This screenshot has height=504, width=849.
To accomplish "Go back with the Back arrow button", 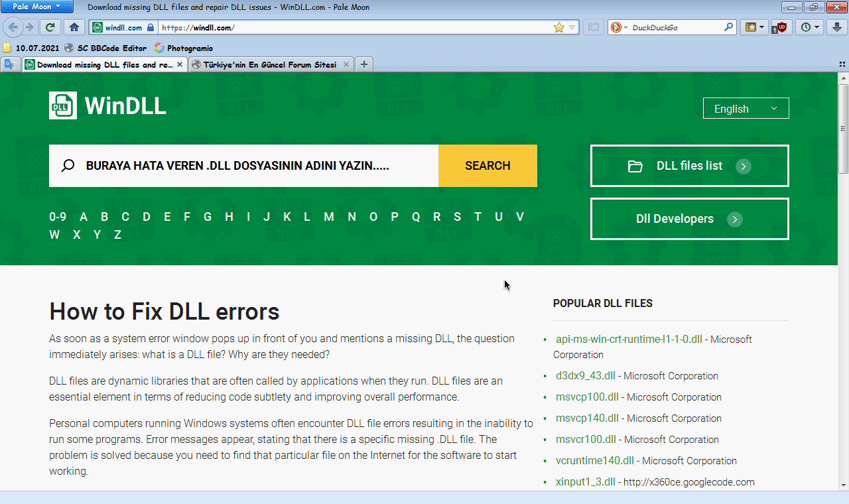I will pos(13,27).
